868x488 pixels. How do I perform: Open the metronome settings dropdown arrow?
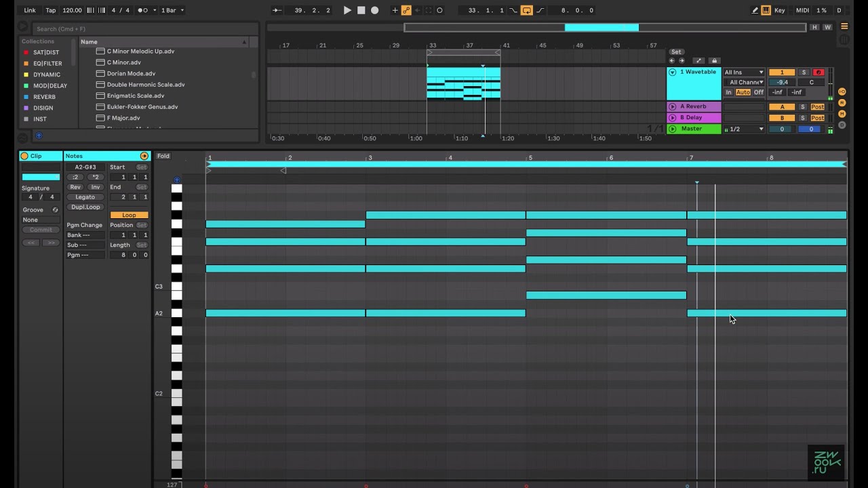(x=155, y=10)
